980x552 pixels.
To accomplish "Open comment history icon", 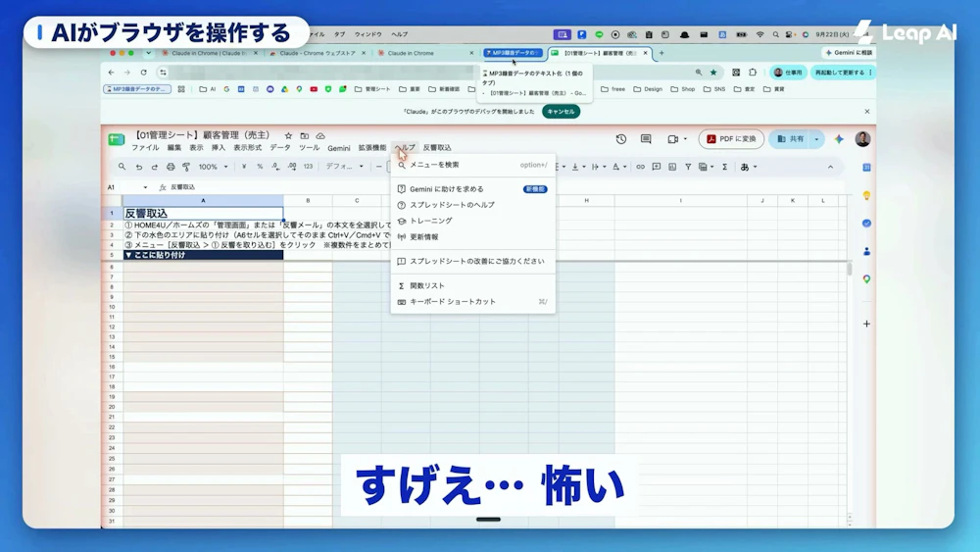I will click(646, 139).
